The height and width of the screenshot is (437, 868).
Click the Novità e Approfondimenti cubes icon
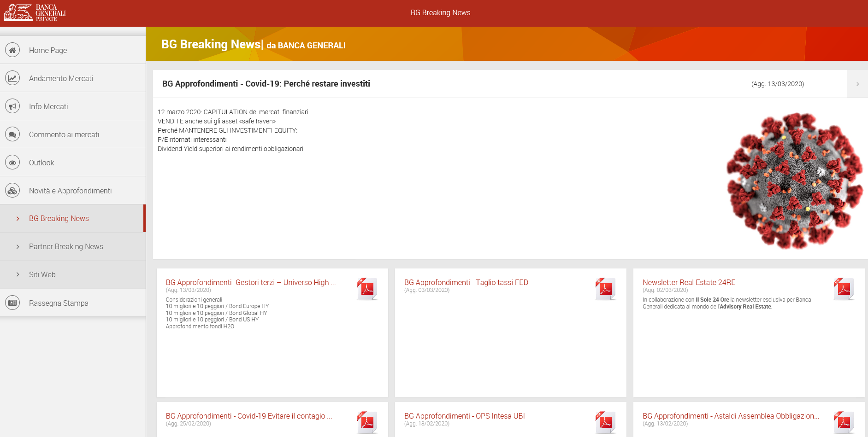[x=12, y=190]
